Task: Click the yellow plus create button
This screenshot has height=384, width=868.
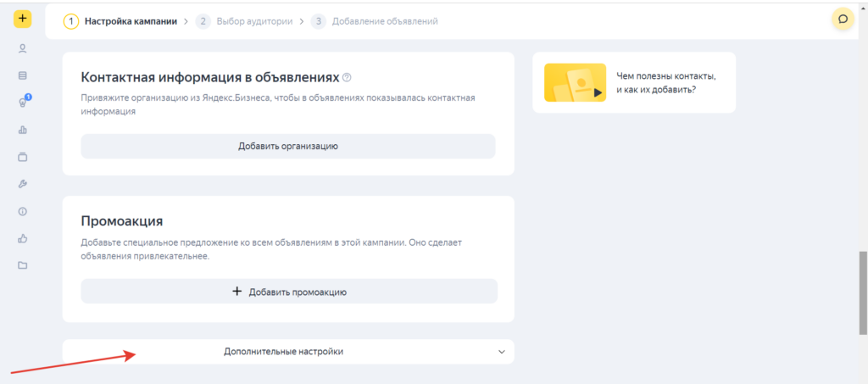Action: coord(23,19)
